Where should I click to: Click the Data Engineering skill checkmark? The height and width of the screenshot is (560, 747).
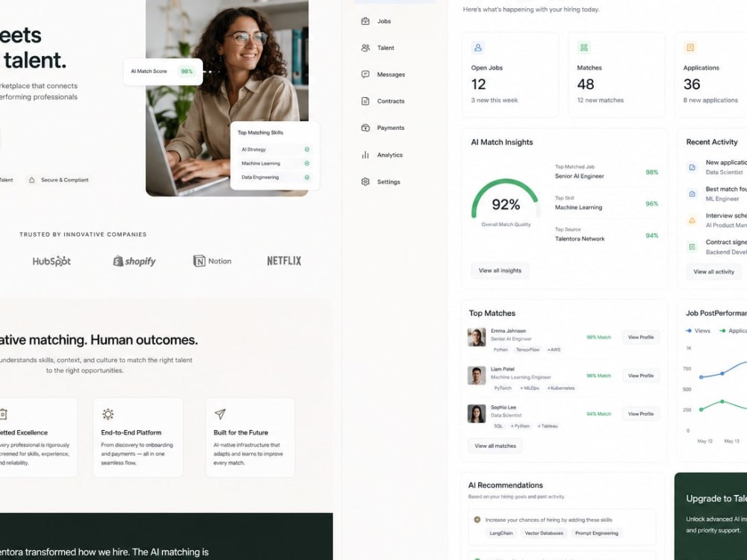click(x=307, y=177)
